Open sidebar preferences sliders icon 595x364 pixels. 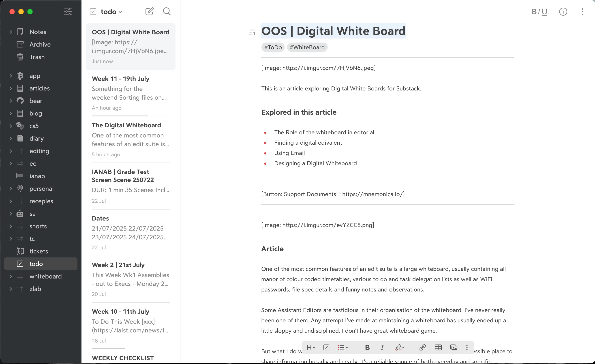coord(68,11)
